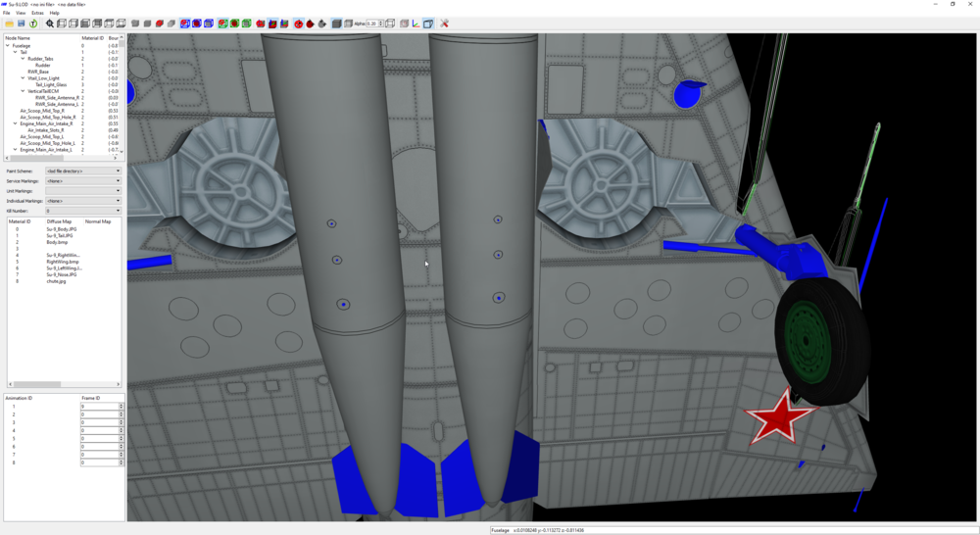The height and width of the screenshot is (535, 980).
Task: Select the RWR_Side_Antenna_R node
Action: [57, 98]
